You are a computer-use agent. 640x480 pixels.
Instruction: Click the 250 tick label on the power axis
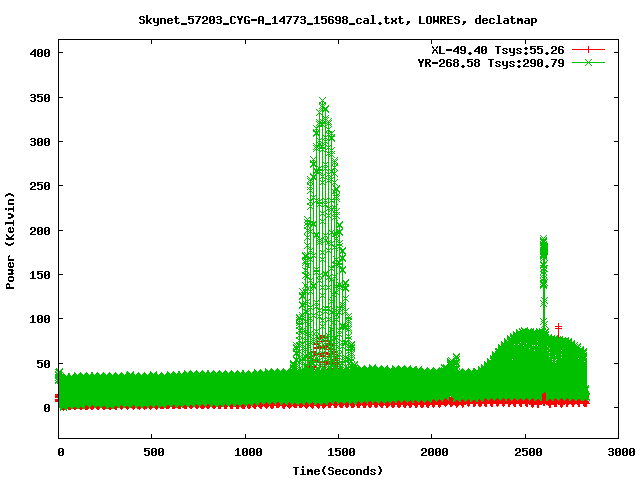pyautogui.click(x=40, y=186)
